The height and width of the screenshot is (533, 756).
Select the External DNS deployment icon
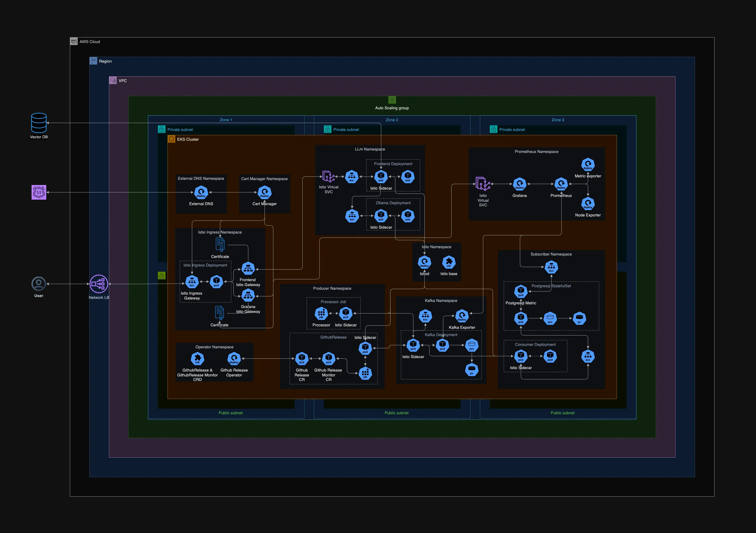(201, 192)
